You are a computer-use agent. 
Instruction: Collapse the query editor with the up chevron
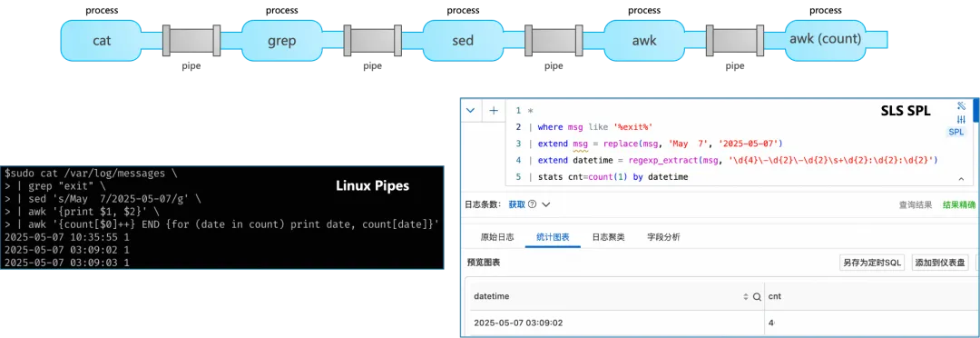[961, 180]
